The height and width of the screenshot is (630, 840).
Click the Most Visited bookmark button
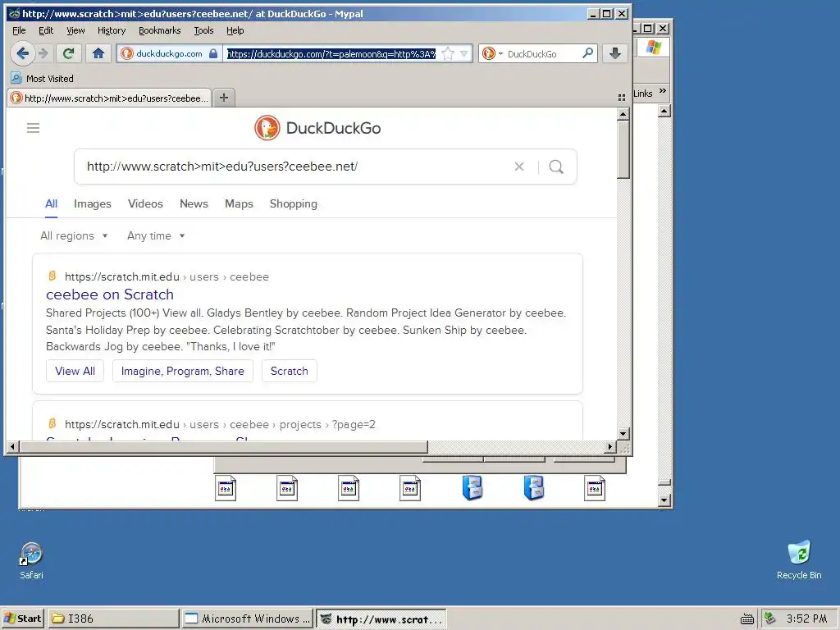point(43,78)
